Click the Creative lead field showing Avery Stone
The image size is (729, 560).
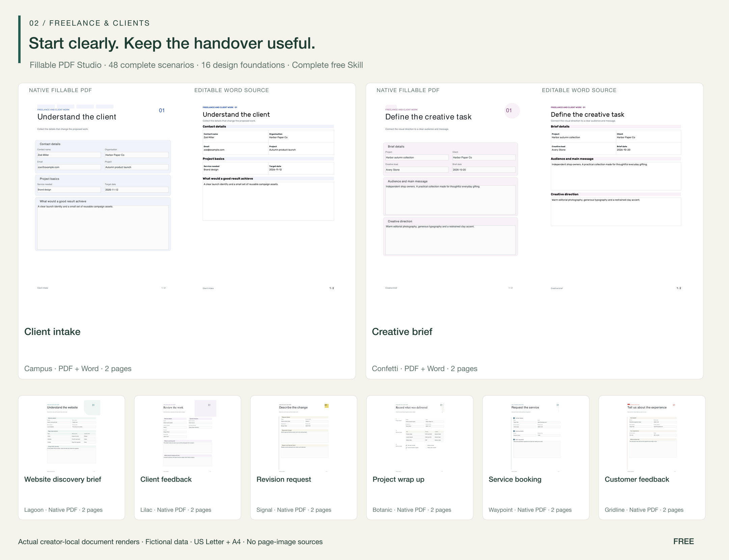[x=417, y=170]
